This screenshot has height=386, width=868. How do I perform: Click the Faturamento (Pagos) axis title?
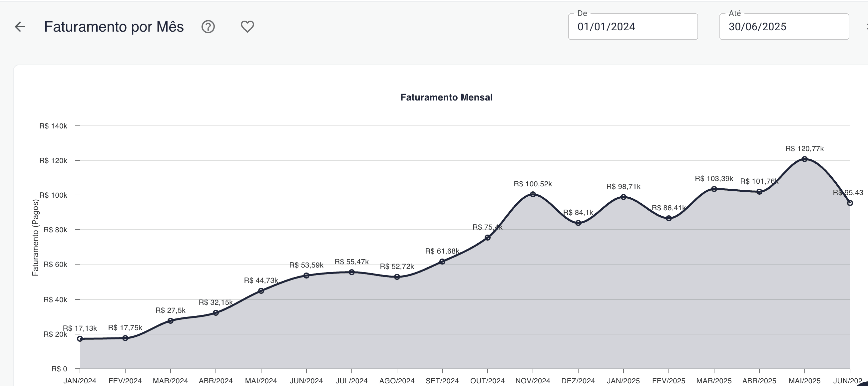(35, 238)
